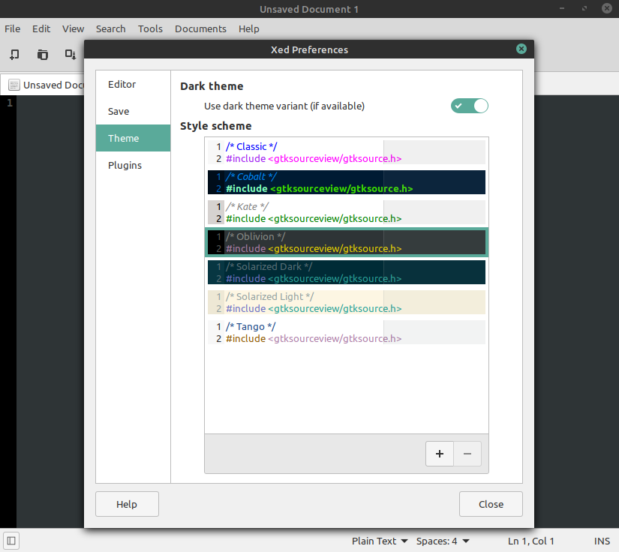619x552 pixels.
Task: Select the Cobalt style scheme
Action: 346,182
